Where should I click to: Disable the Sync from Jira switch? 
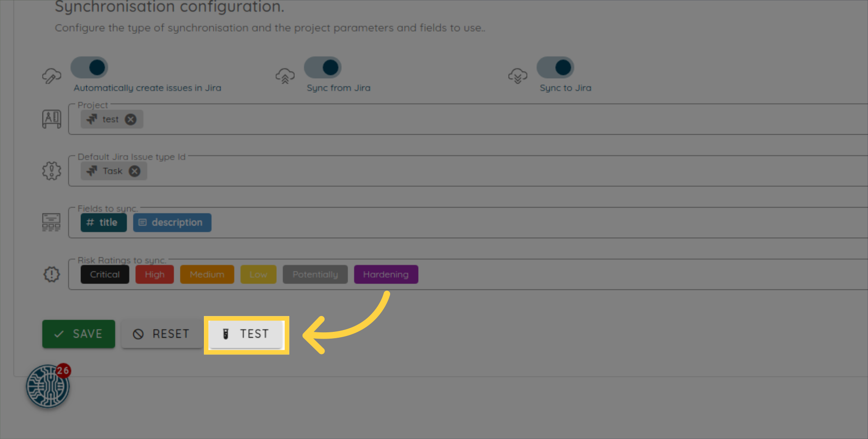click(323, 68)
